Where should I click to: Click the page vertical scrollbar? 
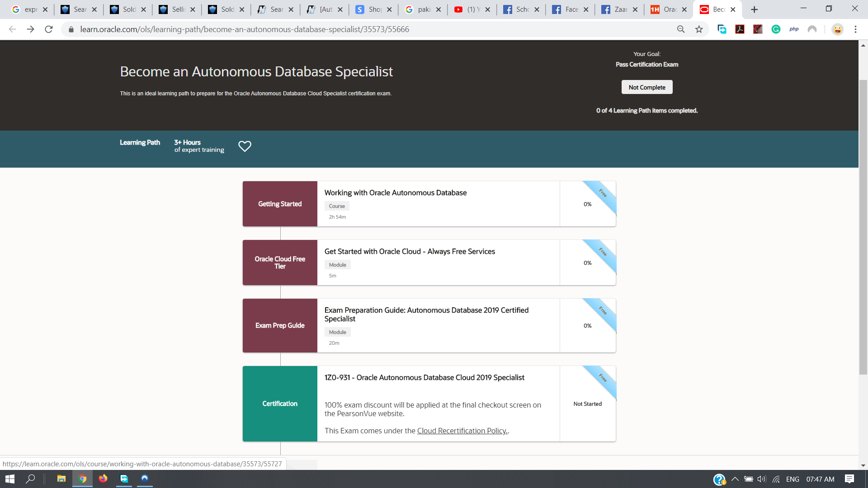(x=863, y=226)
